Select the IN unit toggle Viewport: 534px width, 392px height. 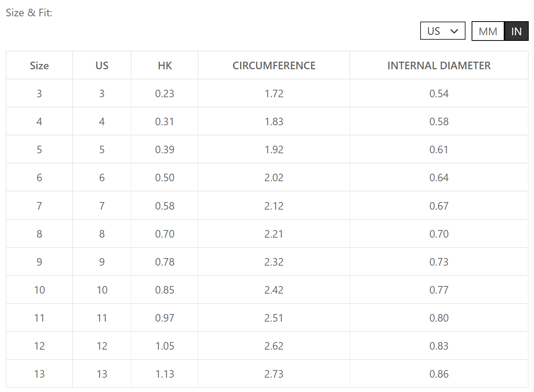coord(516,31)
